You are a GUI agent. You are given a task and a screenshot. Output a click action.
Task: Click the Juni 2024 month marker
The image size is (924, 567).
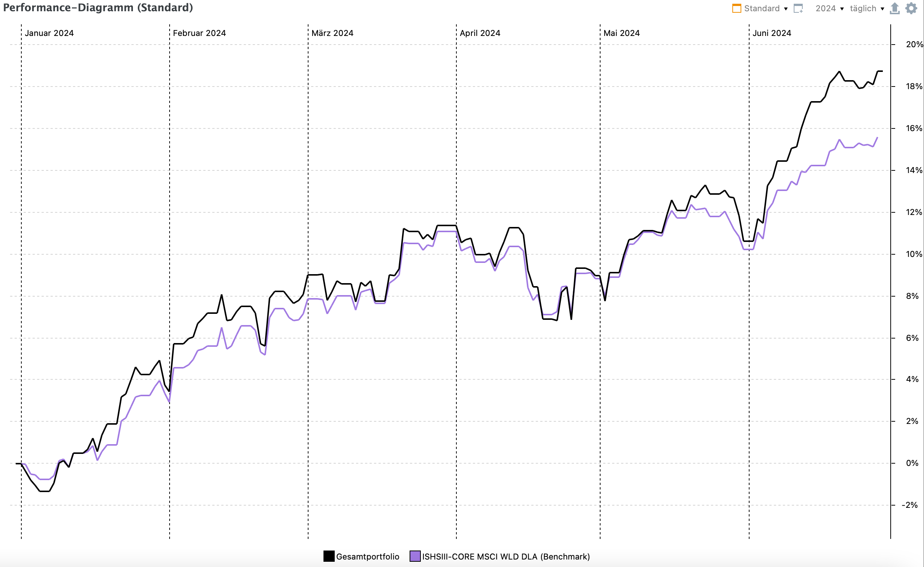coord(772,33)
